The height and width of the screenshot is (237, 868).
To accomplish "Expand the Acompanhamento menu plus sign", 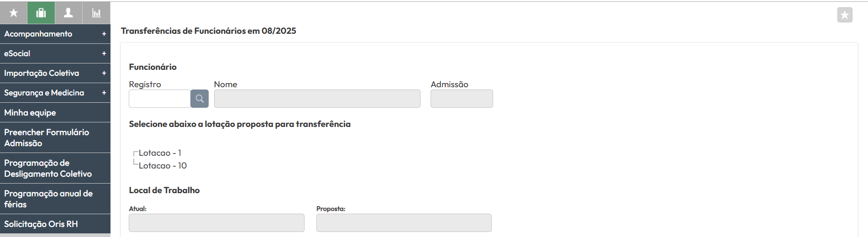I will point(104,34).
